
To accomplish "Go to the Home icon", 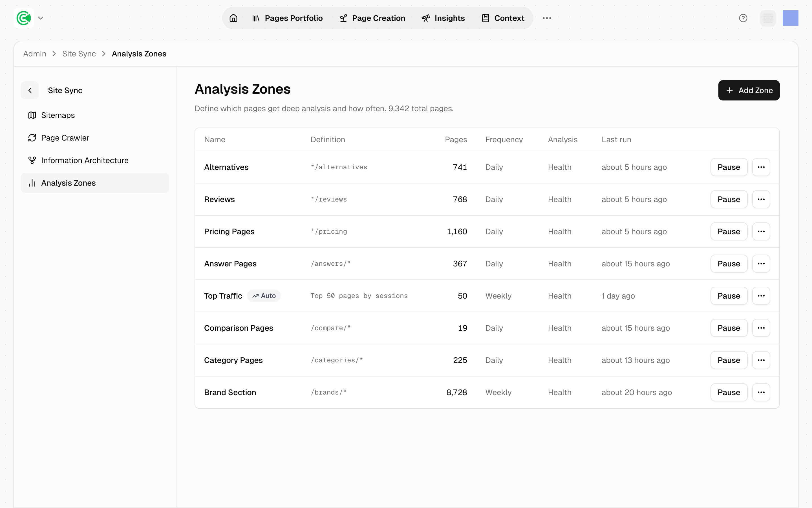I will (233, 18).
